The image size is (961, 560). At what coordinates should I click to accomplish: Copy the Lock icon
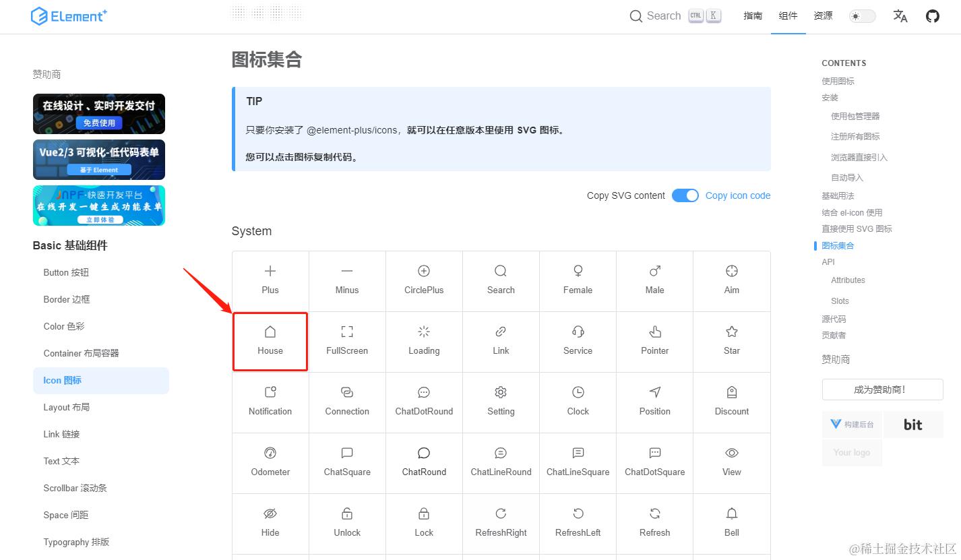point(424,523)
